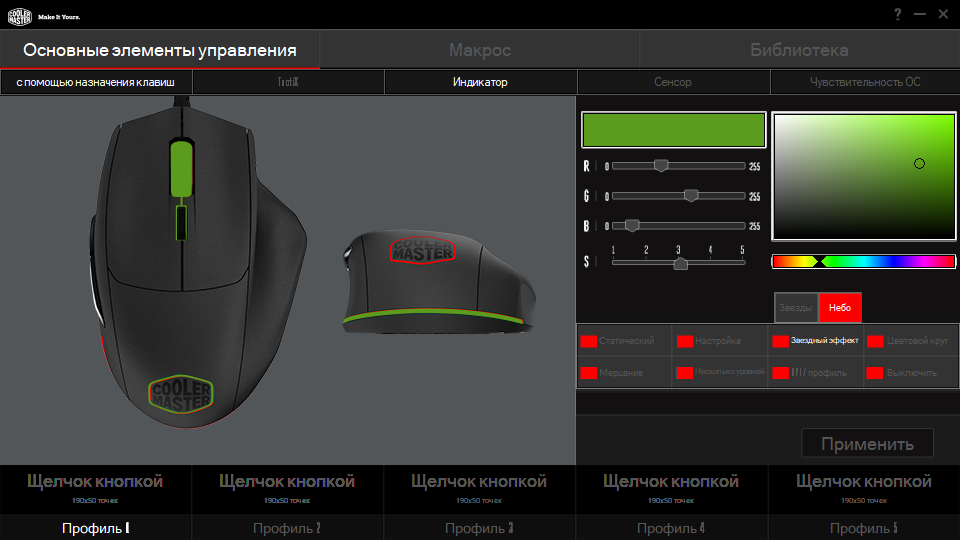Click the rainbow hue bar
This screenshot has height=540, width=960.
863,261
